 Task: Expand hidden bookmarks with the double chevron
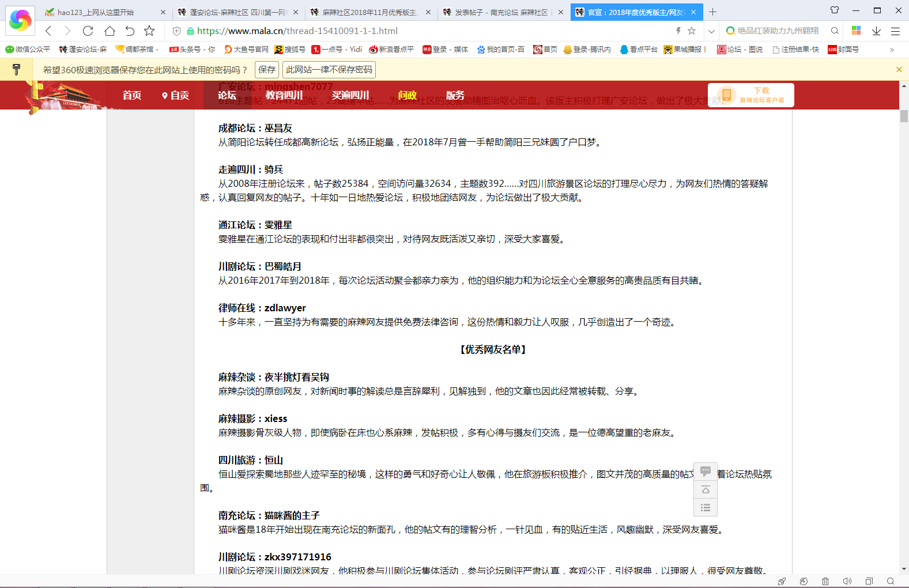[x=892, y=50]
